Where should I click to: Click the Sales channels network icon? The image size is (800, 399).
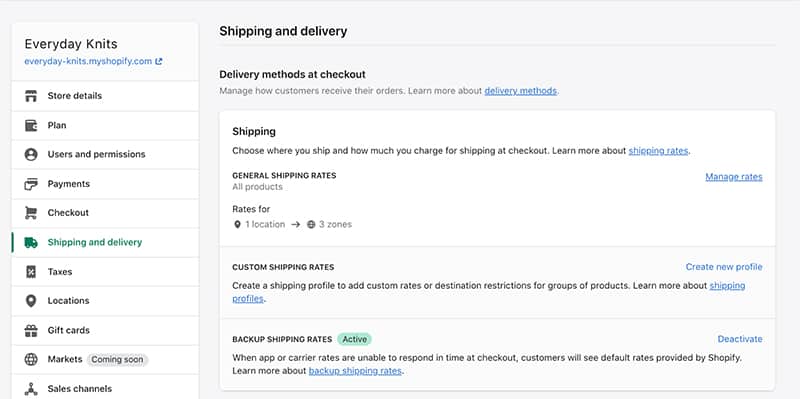pos(31,389)
